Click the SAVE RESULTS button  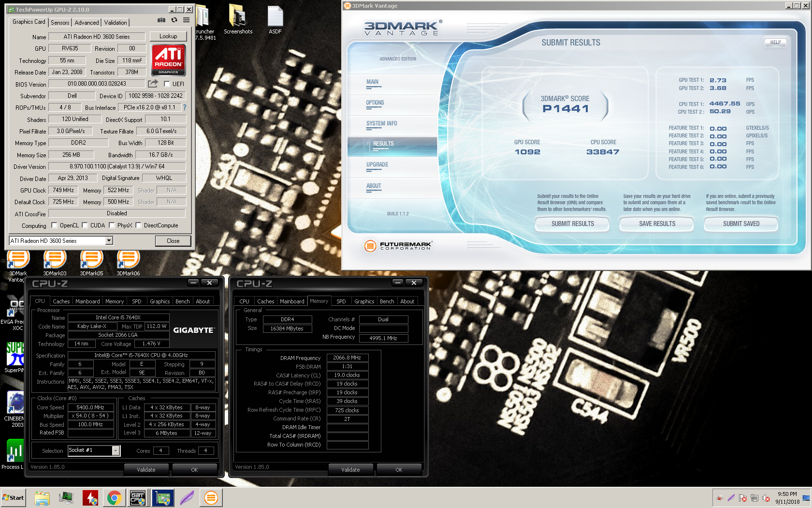tap(657, 224)
